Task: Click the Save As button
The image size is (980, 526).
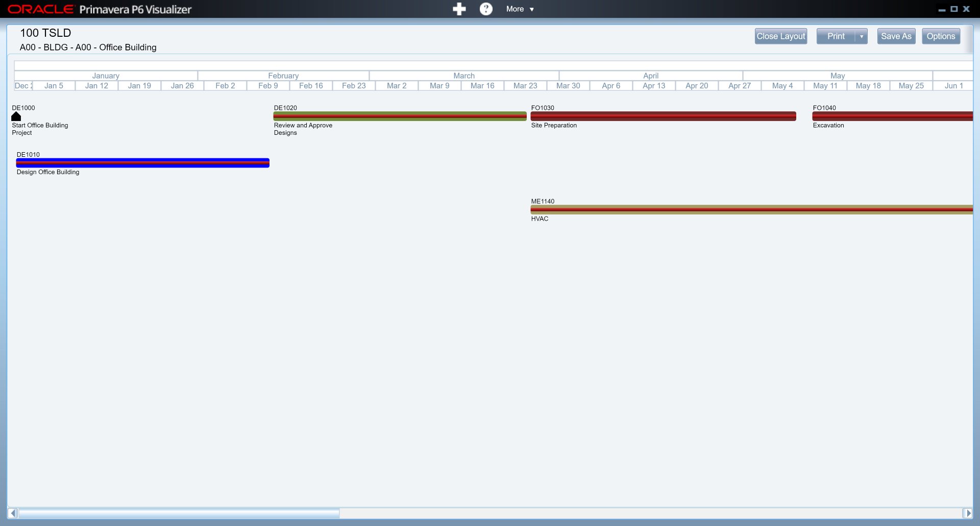Action: point(896,36)
